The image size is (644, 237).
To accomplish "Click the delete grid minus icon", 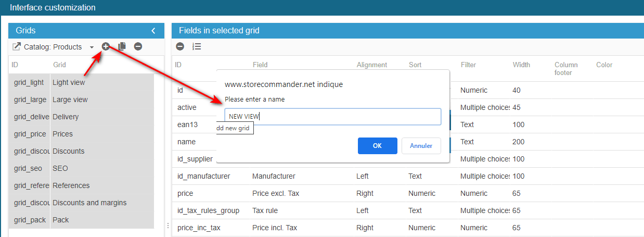I will point(138,46).
